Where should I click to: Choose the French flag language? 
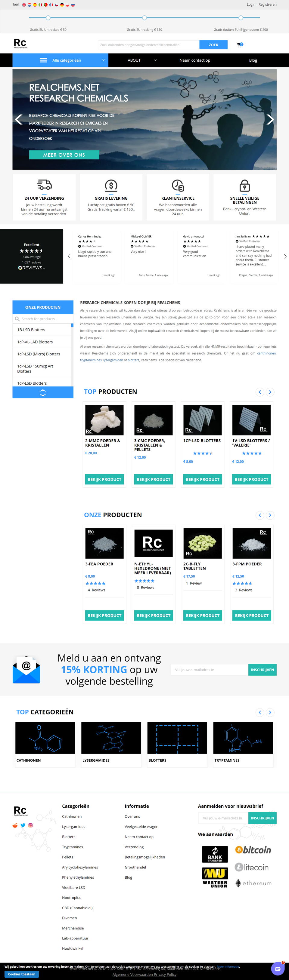pos(51,5)
